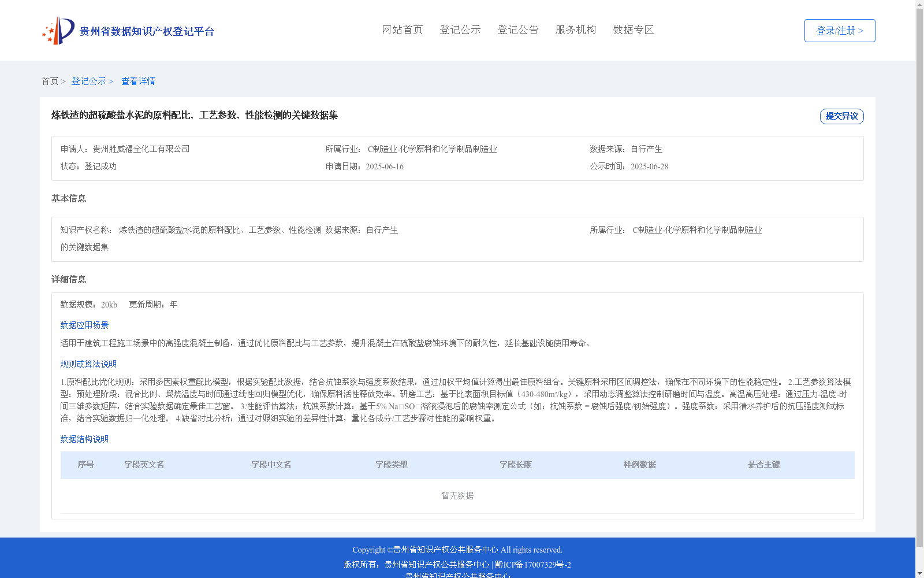The height and width of the screenshot is (578, 924).
Task: Go to 首页 in the breadcrumb
Action: (50, 81)
